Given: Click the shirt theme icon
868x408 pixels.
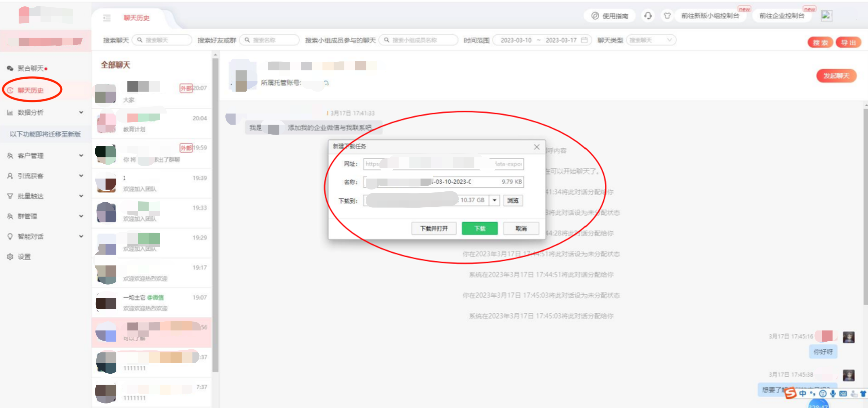Looking at the screenshot, I should coord(667,16).
